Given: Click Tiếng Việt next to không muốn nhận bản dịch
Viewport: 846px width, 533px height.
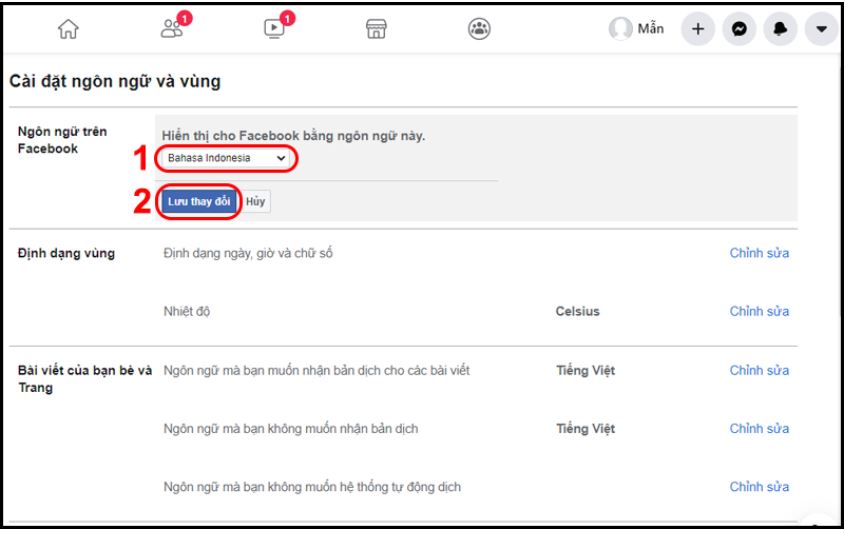Looking at the screenshot, I should pyautogui.click(x=585, y=429).
